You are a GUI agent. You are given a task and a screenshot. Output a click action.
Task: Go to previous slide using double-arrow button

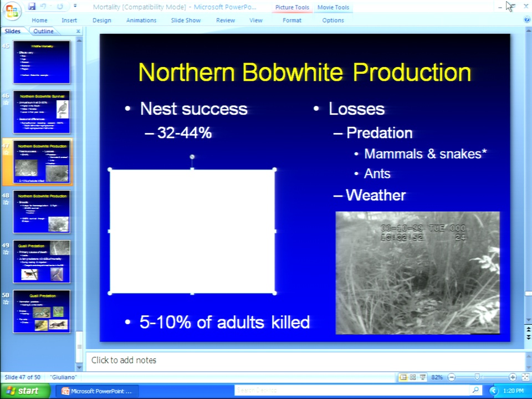528,330
